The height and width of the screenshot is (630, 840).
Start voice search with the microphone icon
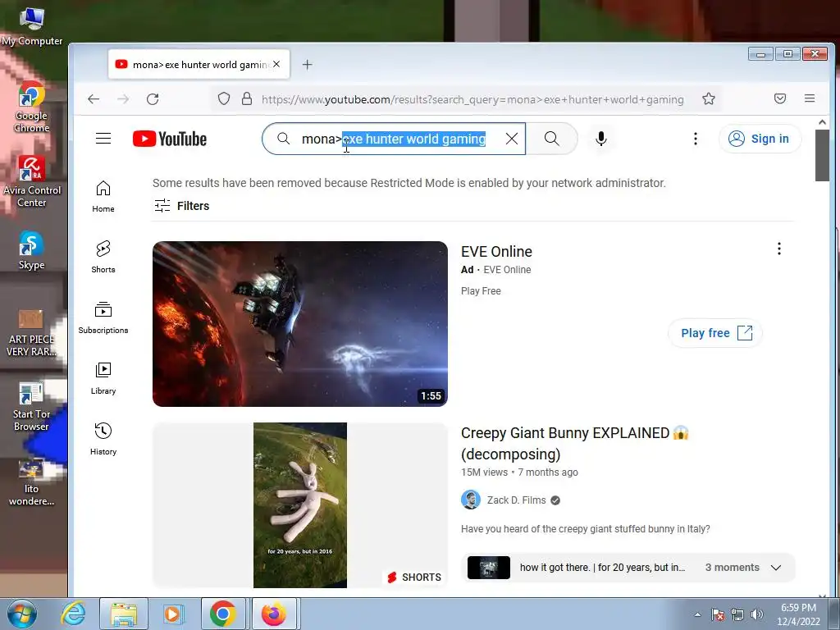tap(601, 139)
